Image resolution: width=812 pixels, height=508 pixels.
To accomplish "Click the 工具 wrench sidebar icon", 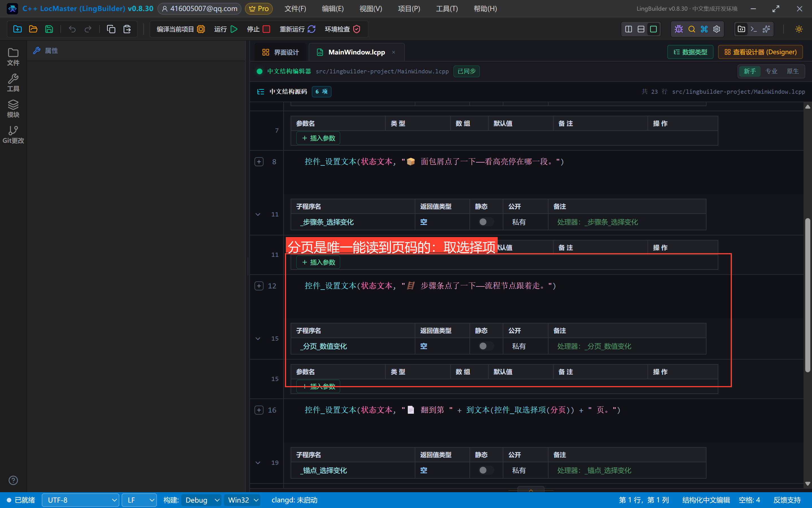I will click(x=13, y=83).
